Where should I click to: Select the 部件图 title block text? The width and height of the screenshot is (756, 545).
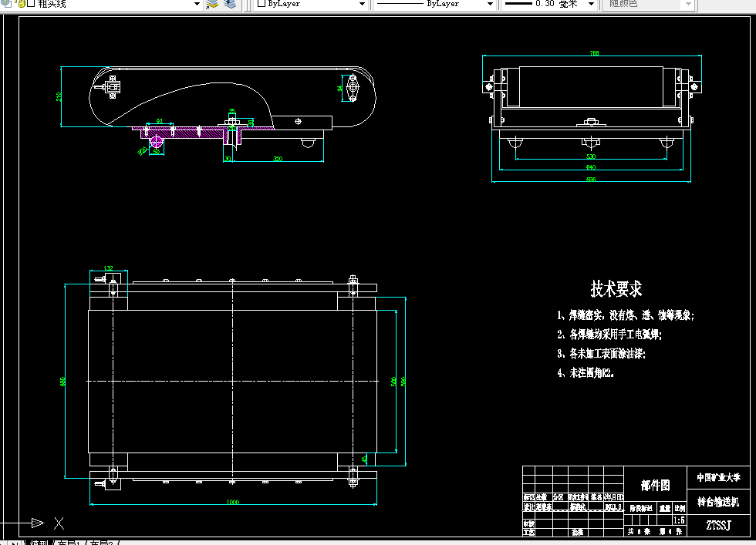tap(655, 485)
